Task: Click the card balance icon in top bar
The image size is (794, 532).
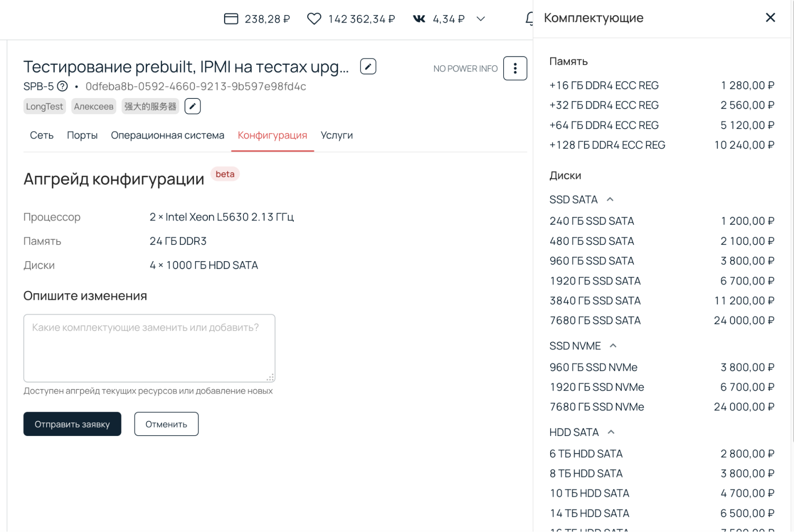Action: 231,18
